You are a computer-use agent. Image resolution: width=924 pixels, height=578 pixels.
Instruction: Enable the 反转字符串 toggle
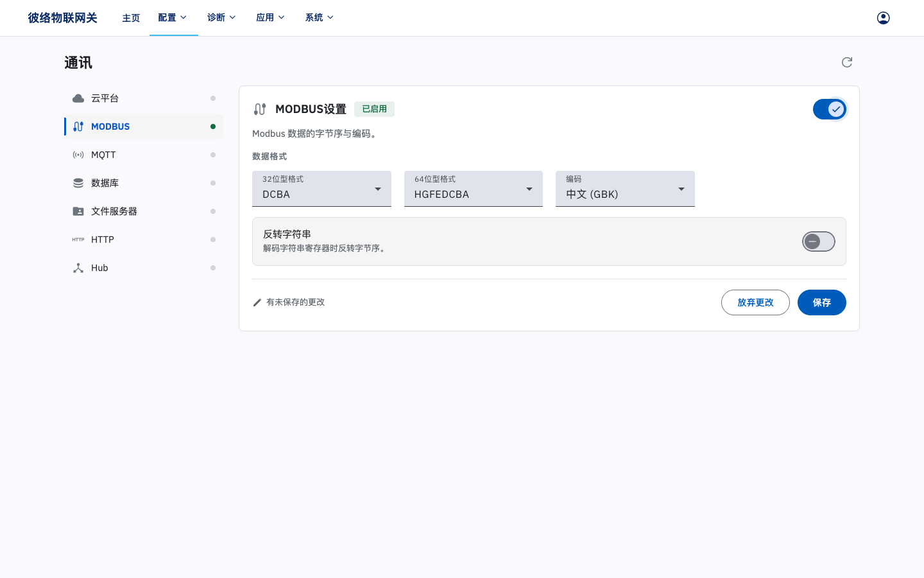(819, 241)
